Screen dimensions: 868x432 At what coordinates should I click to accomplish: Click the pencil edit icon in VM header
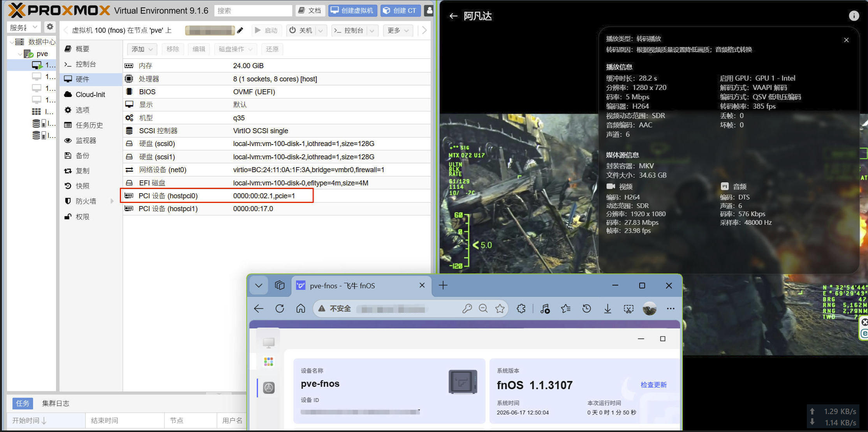(240, 30)
